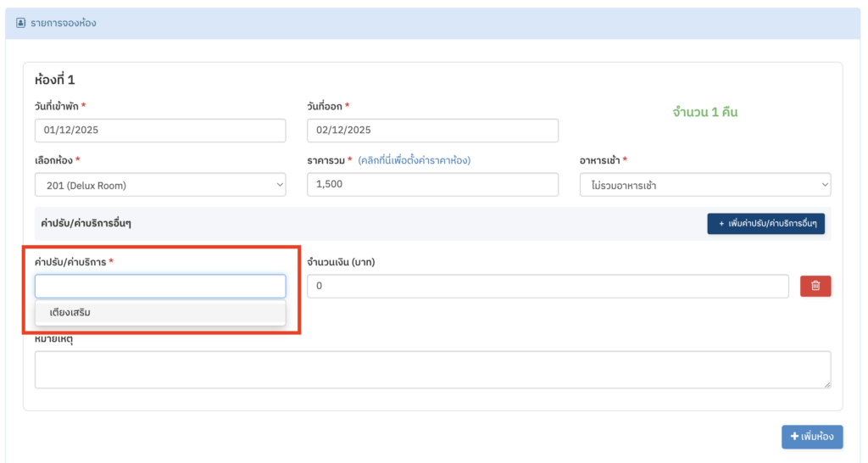Click the วันที่เข้าพัก date field
Image resolution: width=868 pixels, height=463 pixels.
(x=160, y=131)
